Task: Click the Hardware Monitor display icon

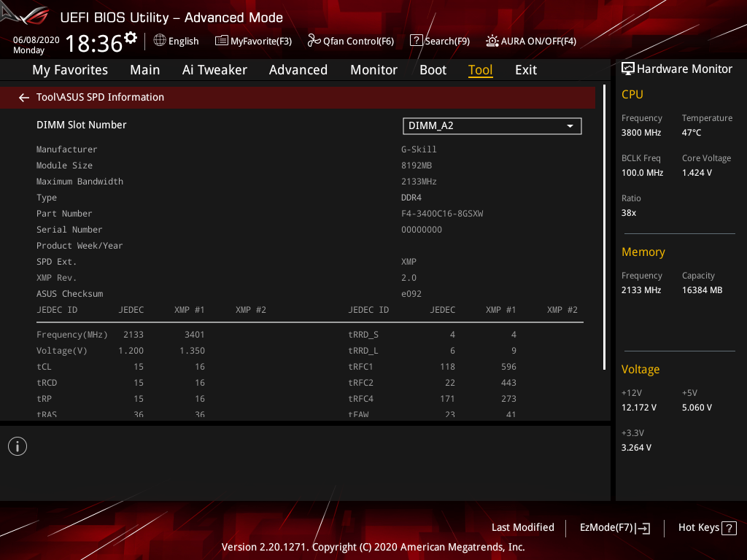Action: point(628,69)
